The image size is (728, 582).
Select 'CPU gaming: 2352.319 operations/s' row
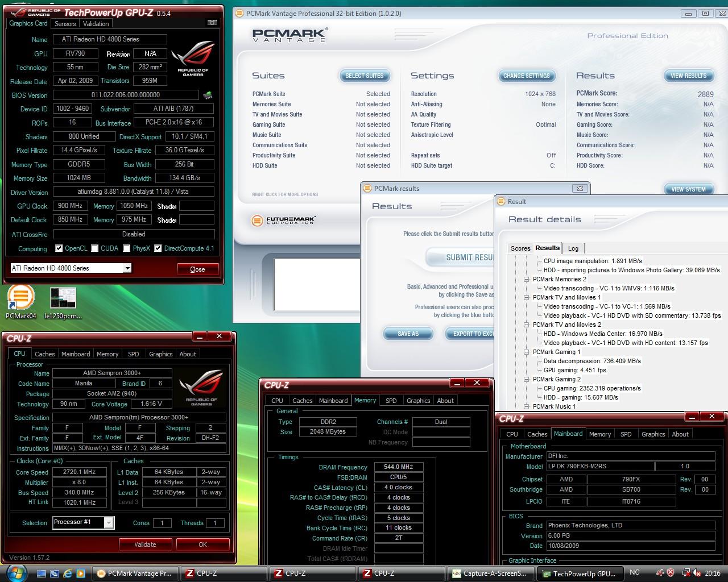[592, 388]
